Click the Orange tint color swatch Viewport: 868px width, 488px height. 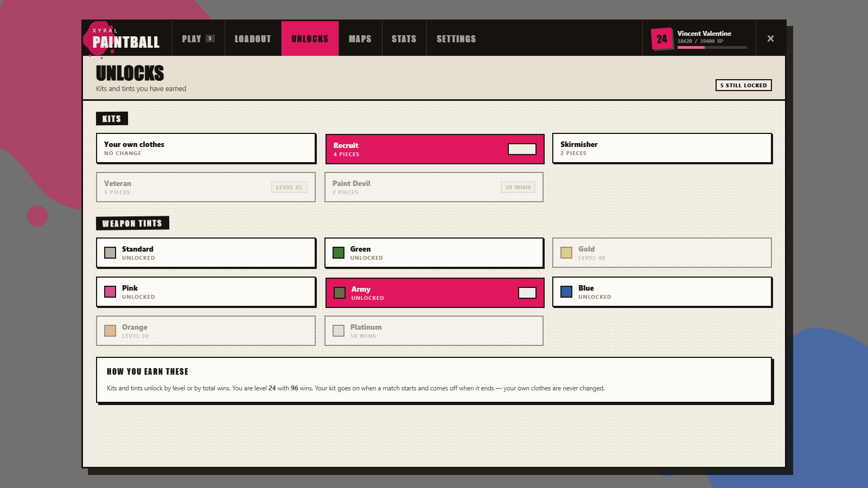[110, 331]
